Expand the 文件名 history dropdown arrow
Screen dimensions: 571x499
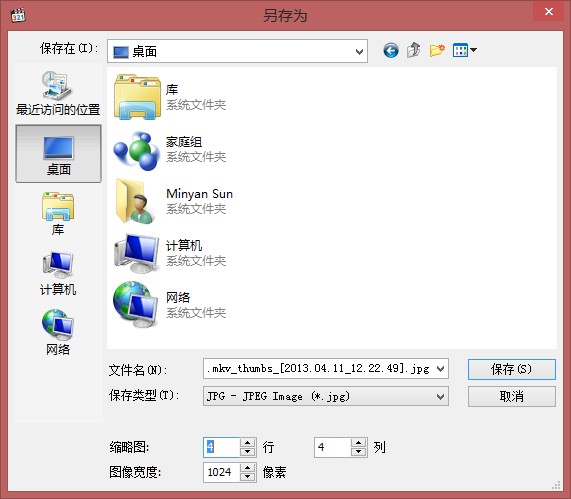pyautogui.click(x=441, y=369)
